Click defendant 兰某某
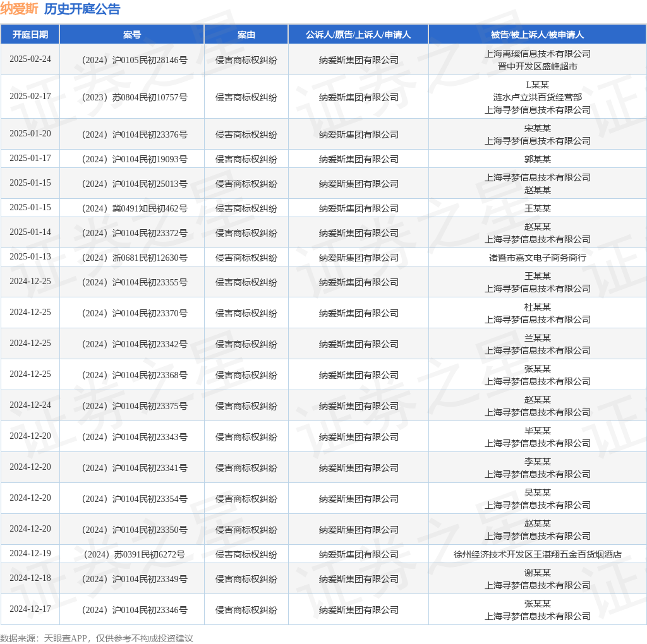The image size is (647, 644). pyautogui.click(x=538, y=338)
